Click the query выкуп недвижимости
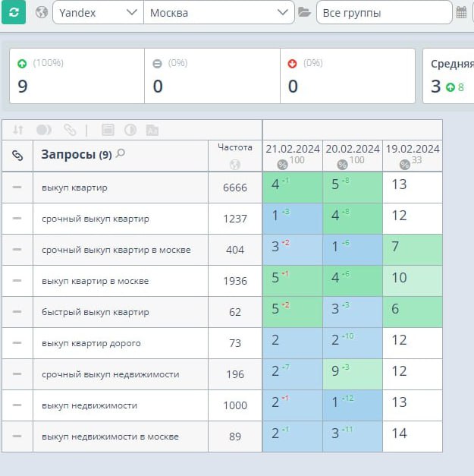 [89, 405]
